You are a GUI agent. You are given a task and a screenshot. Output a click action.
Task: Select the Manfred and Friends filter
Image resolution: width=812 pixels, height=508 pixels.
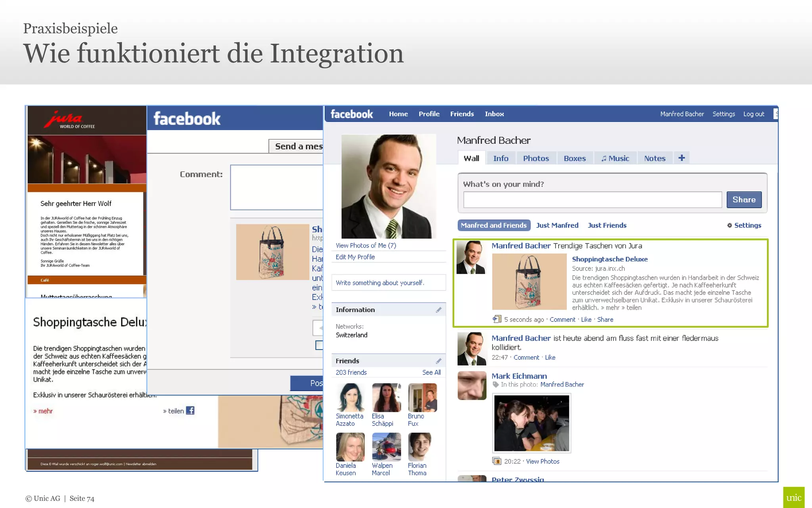[x=494, y=225]
